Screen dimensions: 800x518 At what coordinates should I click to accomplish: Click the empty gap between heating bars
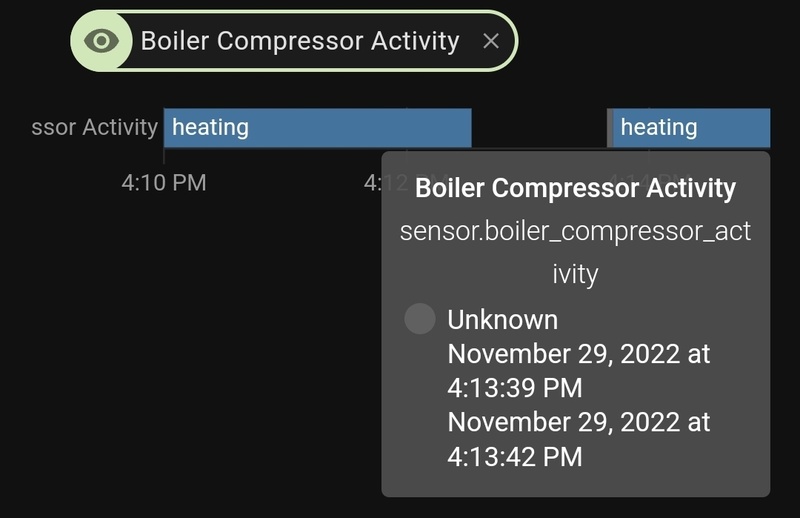coord(539,128)
